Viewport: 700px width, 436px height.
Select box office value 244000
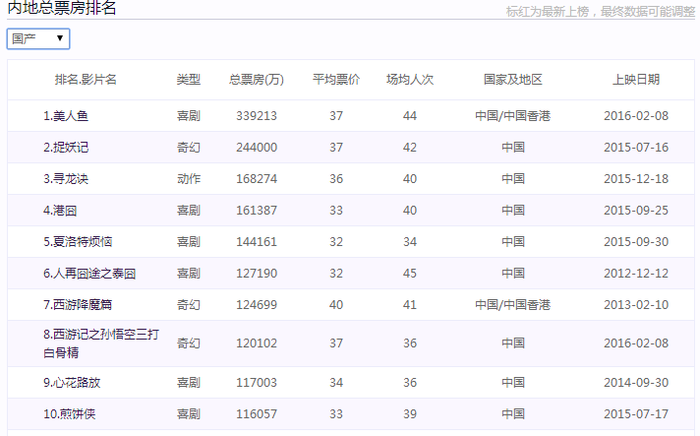click(257, 147)
